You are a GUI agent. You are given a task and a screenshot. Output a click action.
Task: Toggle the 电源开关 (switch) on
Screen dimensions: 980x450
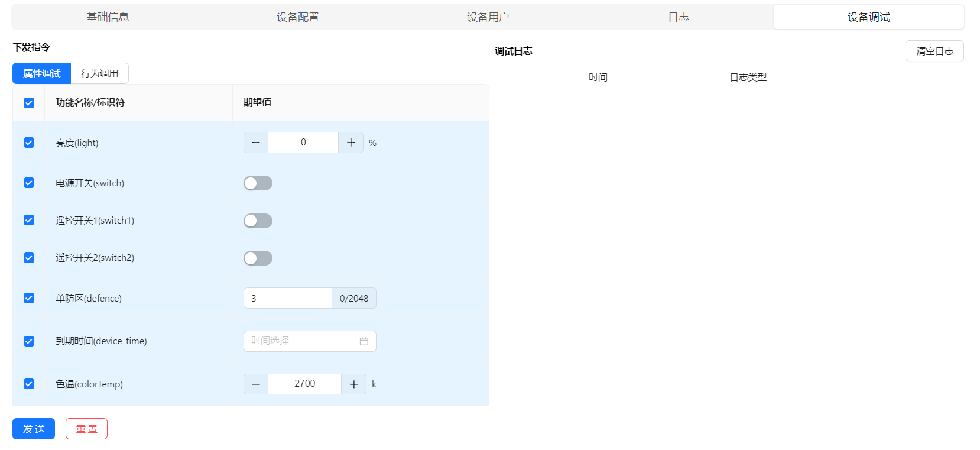tap(258, 183)
